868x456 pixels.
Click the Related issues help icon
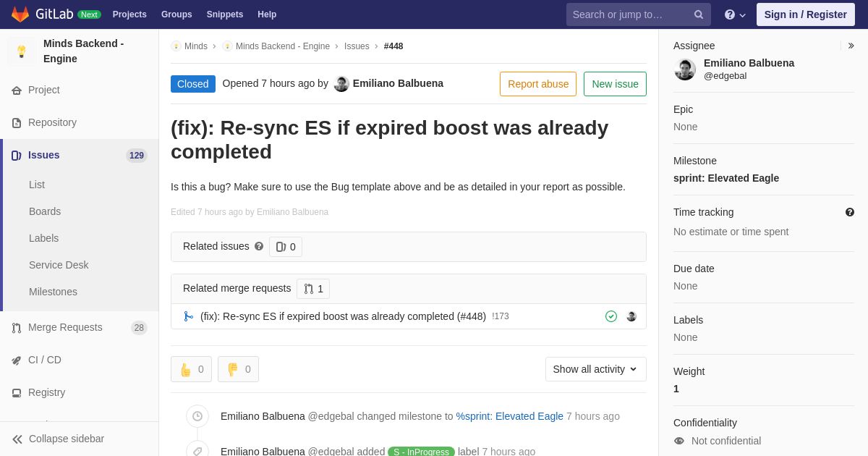(x=259, y=246)
